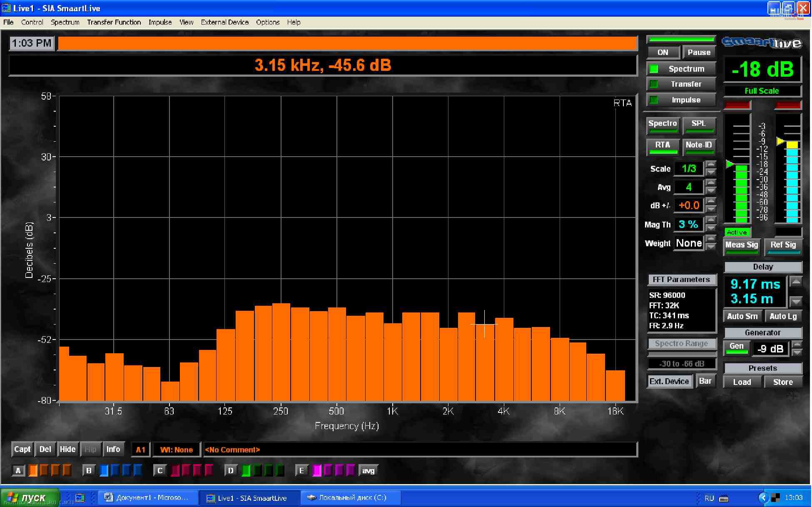Image resolution: width=812 pixels, height=507 pixels.
Task: Increase the dB +/- offset
Action: click(711, 201)
